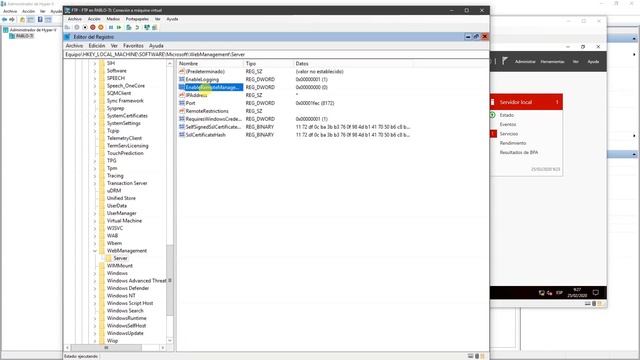Open the Servicios link in Server Manager
The width and height of the screenshot is (640, 360).
point(509,134)
